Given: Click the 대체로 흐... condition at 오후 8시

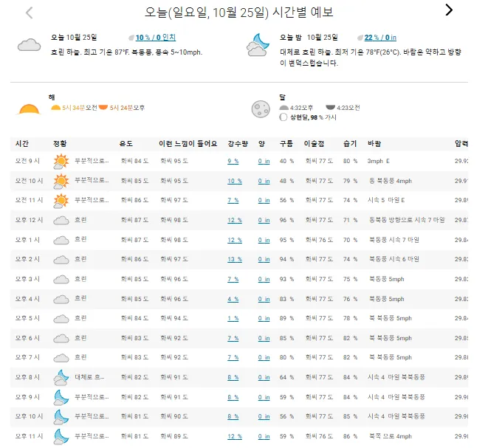Looking at the screenshot, I should (89, 377).
